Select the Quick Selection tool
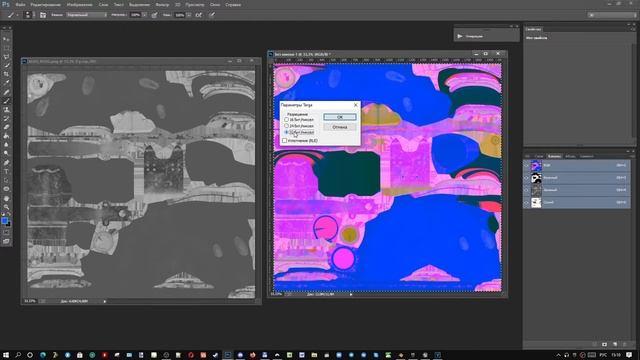The height and width of the screenshot is (360, 640). pos(6,65)
